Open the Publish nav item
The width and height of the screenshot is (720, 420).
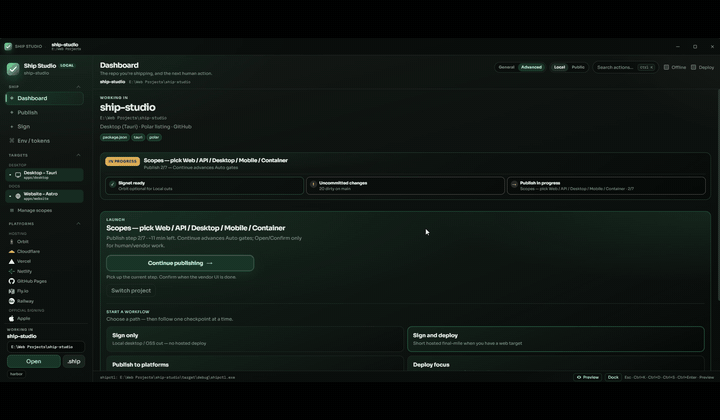[45, 112]
